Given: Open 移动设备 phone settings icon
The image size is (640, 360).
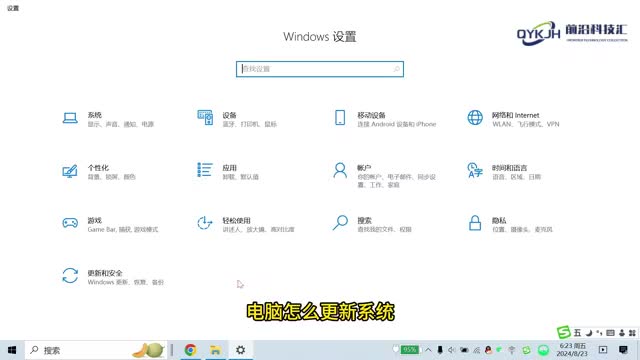Looking at the screenshot, I should coord(340,118).
